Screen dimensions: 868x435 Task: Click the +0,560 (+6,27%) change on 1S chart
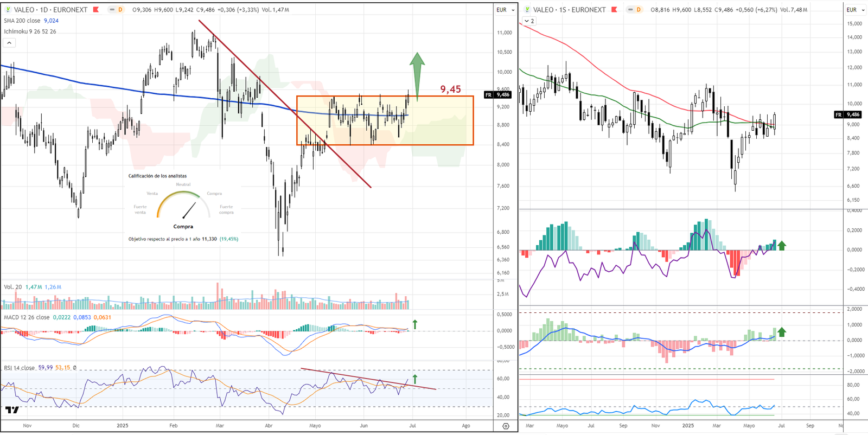coord(756,10)
